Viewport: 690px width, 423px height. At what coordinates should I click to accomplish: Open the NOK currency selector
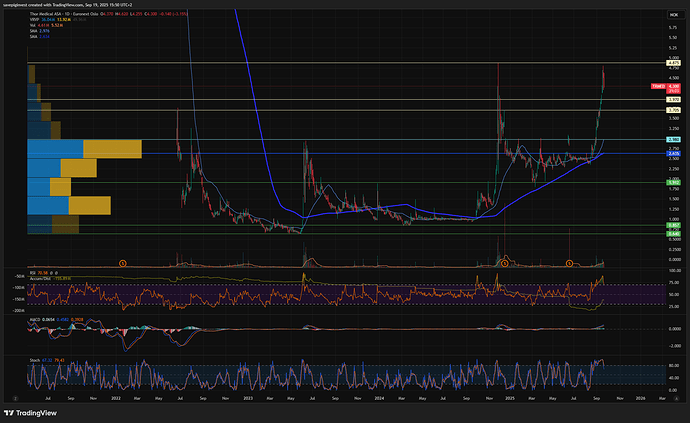click(x=672, y=17)
